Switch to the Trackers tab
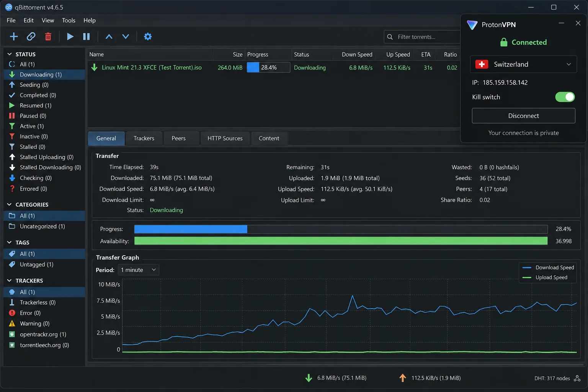This screenshot has width=588, height=392. (144, 138)
